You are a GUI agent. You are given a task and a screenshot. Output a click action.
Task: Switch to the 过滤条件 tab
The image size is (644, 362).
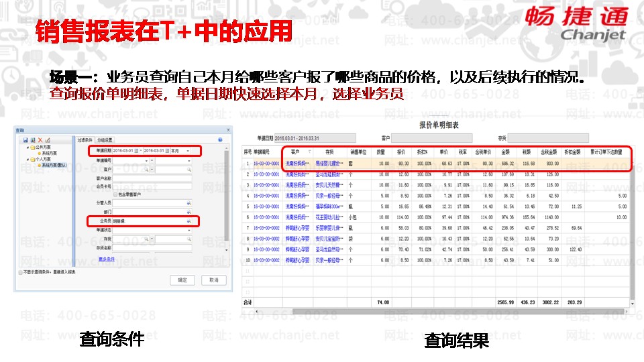(85, 140)
